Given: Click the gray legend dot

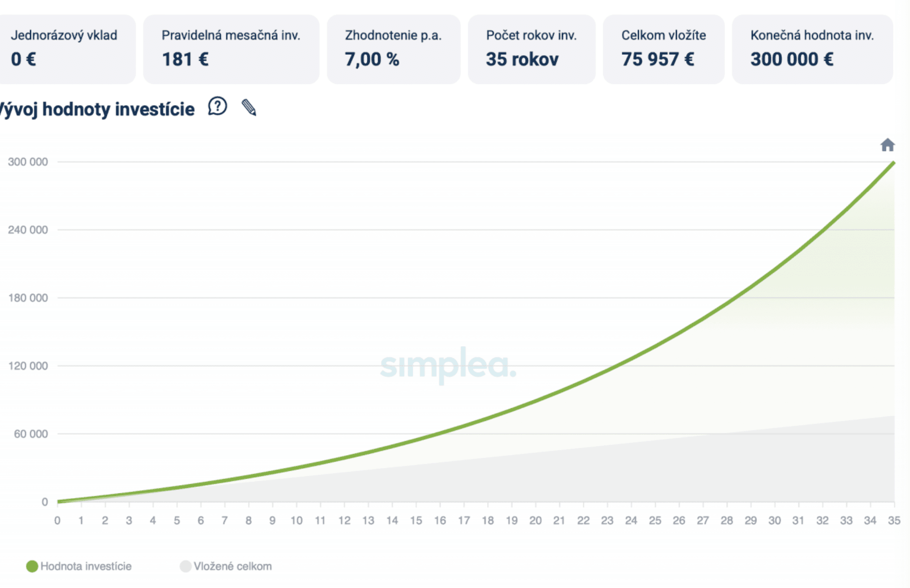Looking at the screenshot, I should click(186, 566).
